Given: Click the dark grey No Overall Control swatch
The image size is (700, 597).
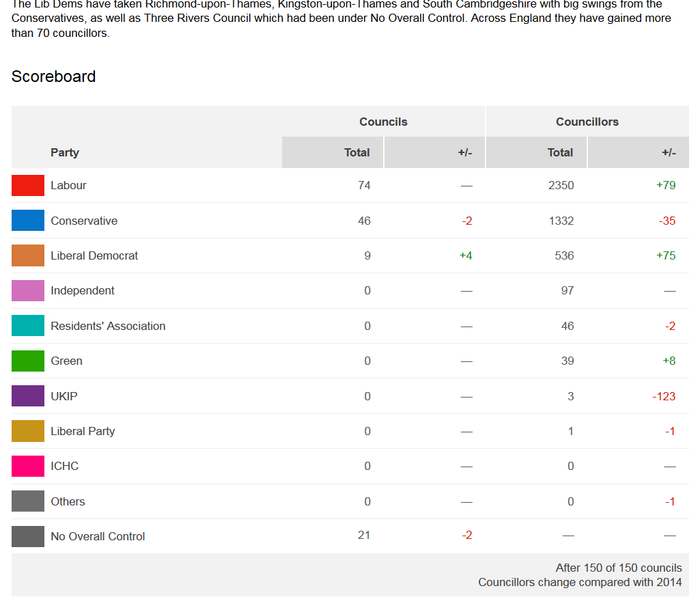Looking at the screenshot, I should (x=28, y=536).
